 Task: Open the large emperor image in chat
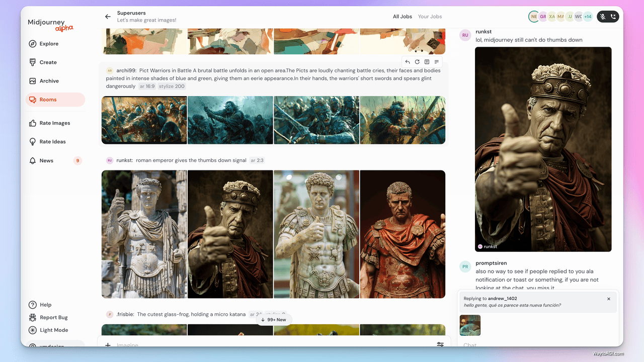coord(543,149)
